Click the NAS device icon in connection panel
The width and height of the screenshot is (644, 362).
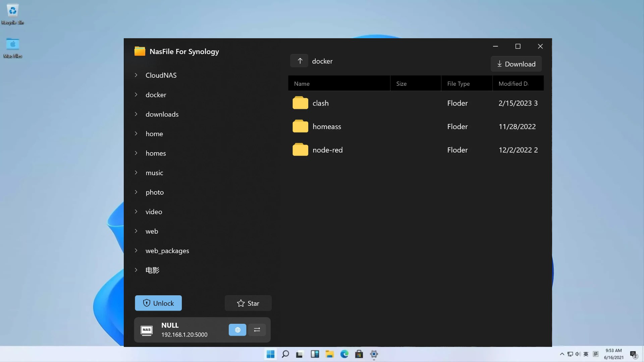pos(147,330)
